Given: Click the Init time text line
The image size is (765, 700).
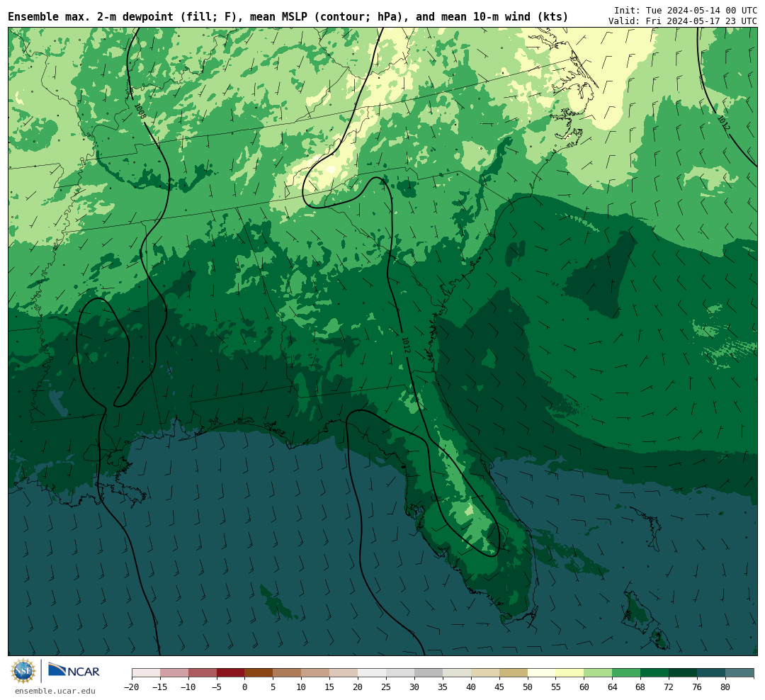Looking at the screenshot, I should [x=686, y=10].
